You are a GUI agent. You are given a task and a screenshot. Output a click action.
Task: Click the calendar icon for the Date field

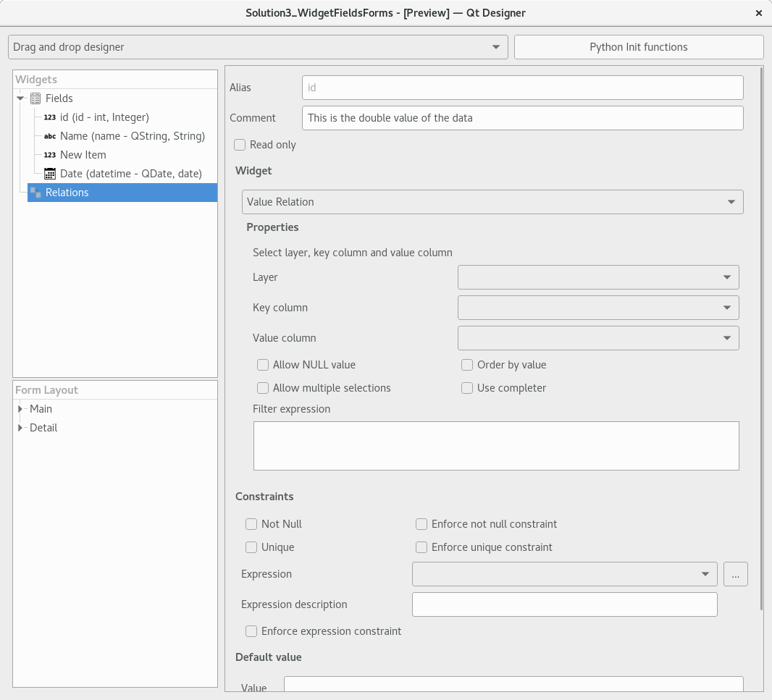pyautogui.click(x=49, y=174)
